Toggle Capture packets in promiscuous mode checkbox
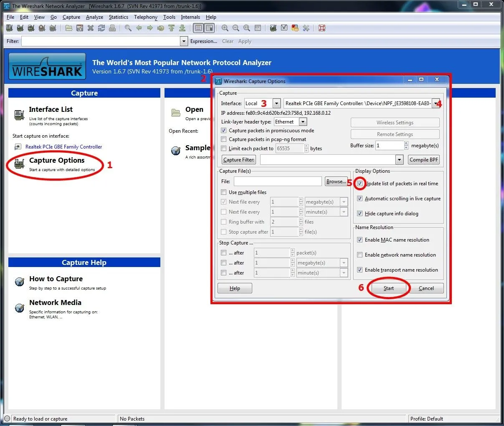The image size is (504, 426). point(224,131)
